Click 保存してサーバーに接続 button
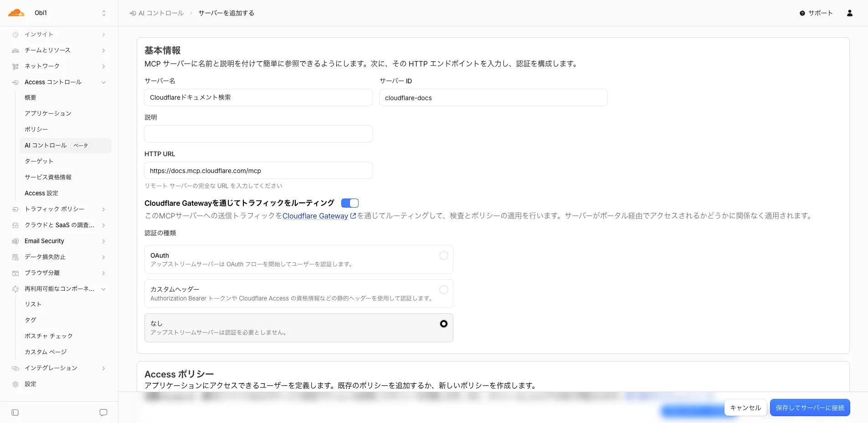The image size is (868, 423). [810, 408]
